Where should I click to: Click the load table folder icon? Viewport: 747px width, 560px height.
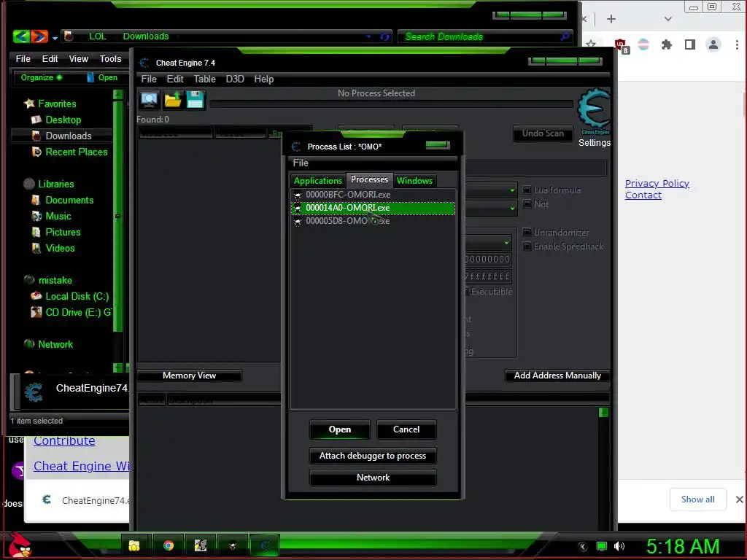172,100
